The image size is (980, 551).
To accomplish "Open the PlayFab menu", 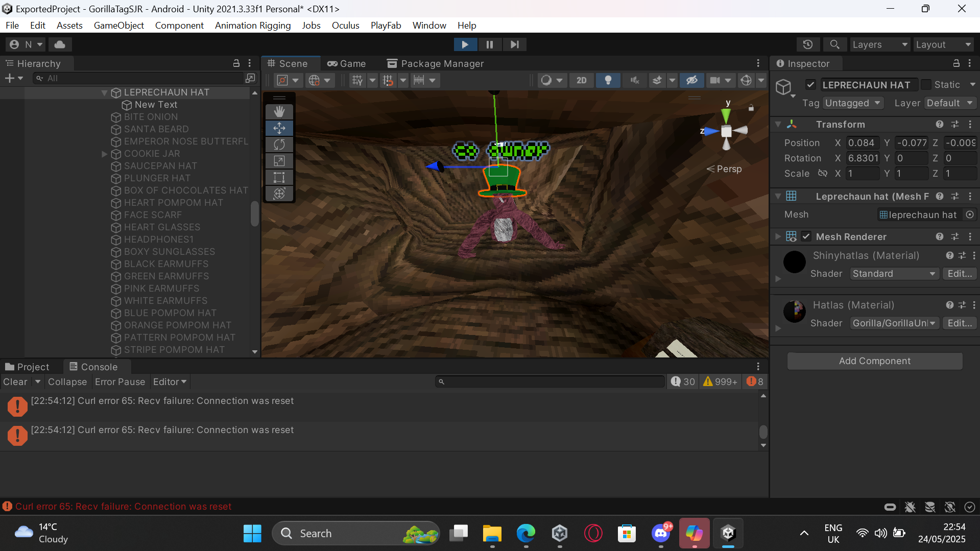I will click(x=386, y=25).
